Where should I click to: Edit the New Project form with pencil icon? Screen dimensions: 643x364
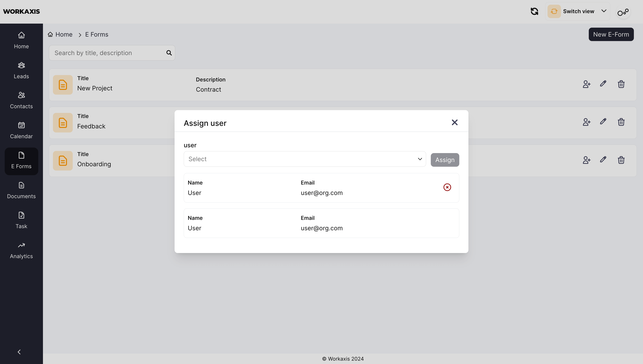click(603, 84)
